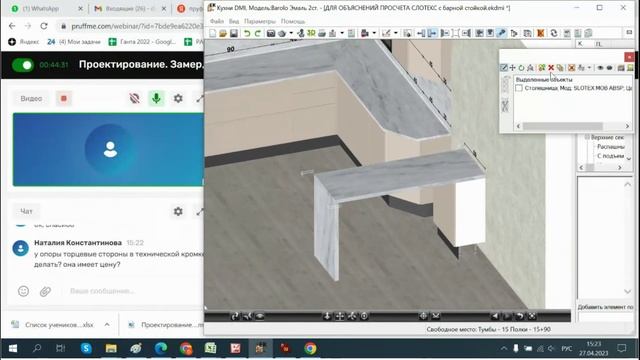
Task: Print the project with the printer icon
Action: tap(322, 33)
